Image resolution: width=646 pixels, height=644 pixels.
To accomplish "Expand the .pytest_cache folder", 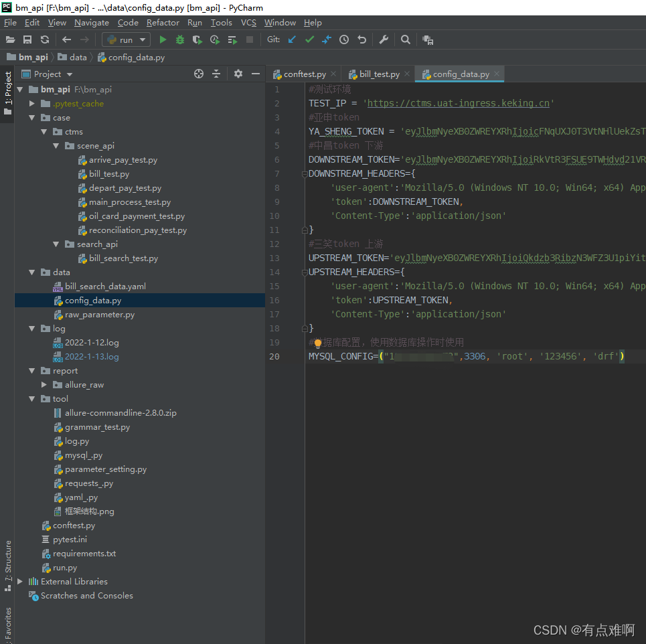I will [x=31, y=103].
